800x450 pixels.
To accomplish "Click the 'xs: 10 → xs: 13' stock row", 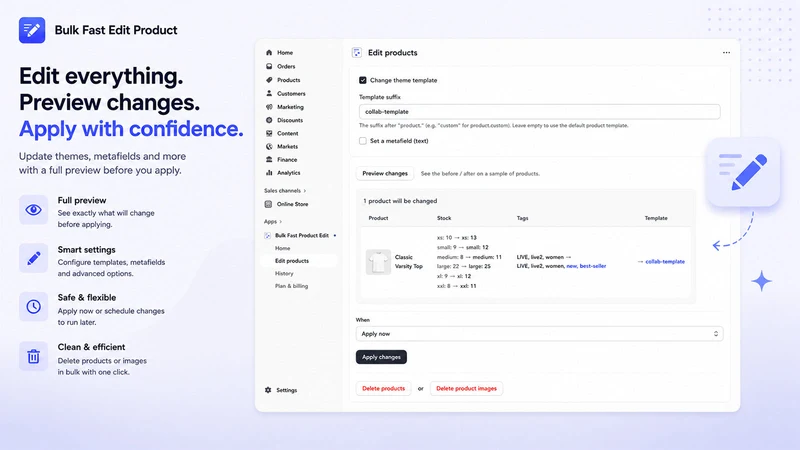I will (x=456, y=238).
